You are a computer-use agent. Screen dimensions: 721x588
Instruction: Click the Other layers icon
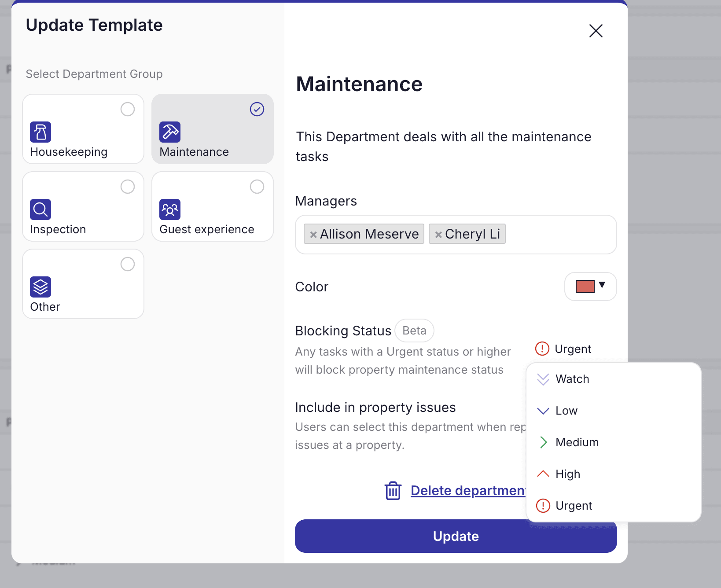coord(40,287)
